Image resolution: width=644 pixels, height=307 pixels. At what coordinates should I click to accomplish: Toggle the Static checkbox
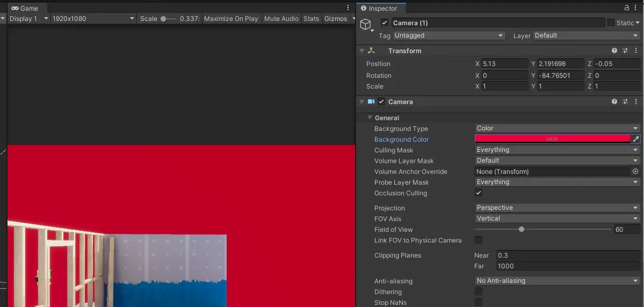pyautogui.click(x=611, y=23)
